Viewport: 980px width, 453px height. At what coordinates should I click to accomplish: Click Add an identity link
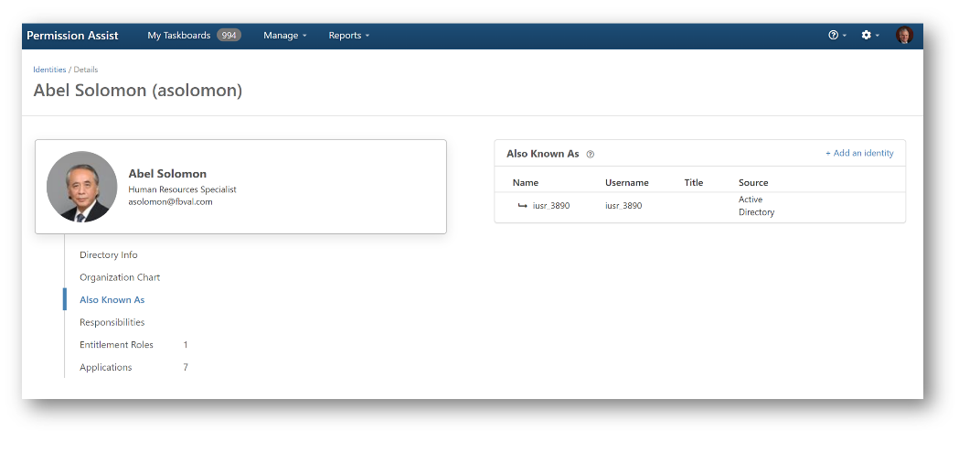[859, 153]
